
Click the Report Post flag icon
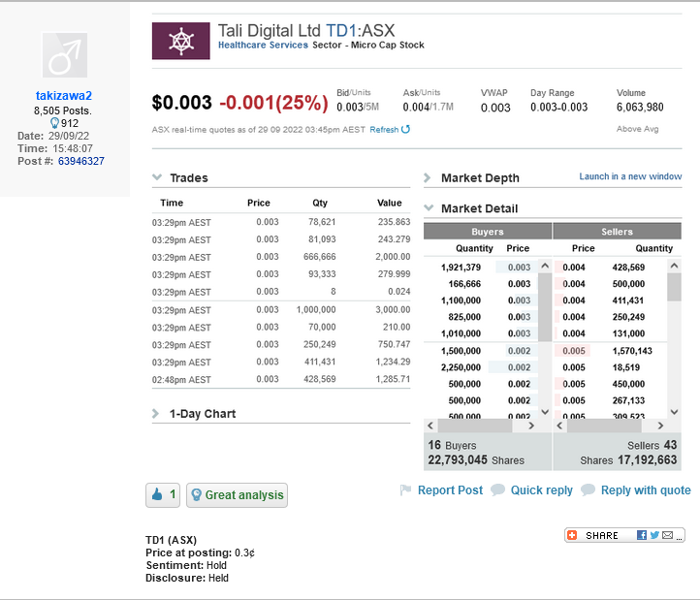tap(405, 490)
